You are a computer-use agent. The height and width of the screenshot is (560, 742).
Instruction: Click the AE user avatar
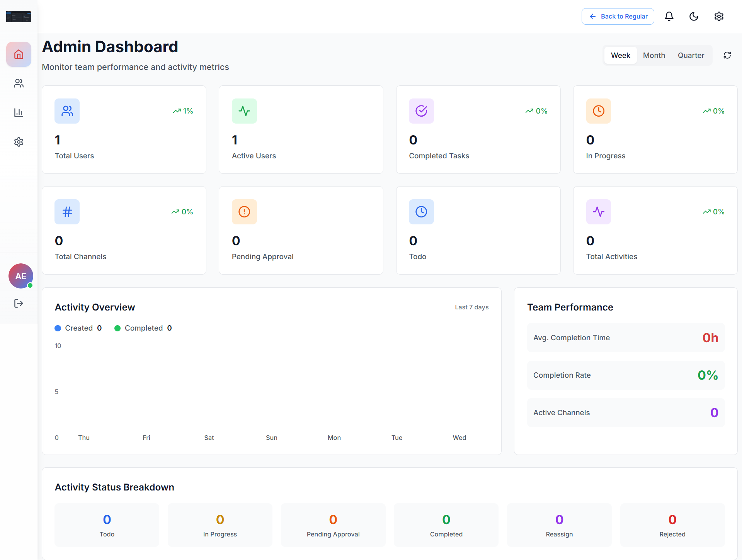point(20,276)
